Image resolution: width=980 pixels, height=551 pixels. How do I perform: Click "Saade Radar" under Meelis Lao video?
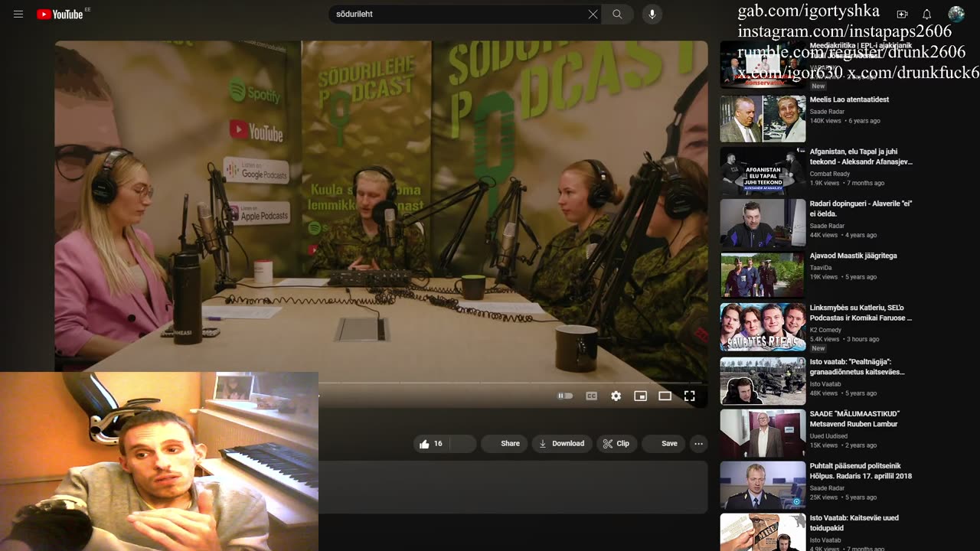click(x=827, y=112)
